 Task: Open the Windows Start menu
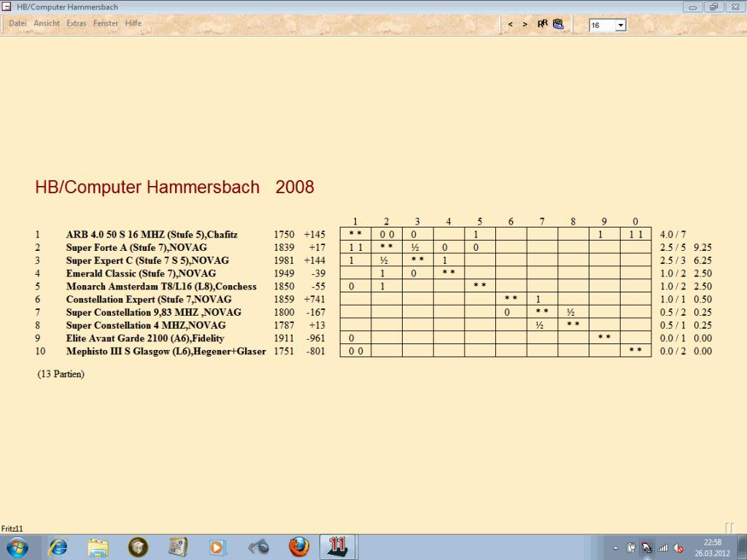click(18, 548)
